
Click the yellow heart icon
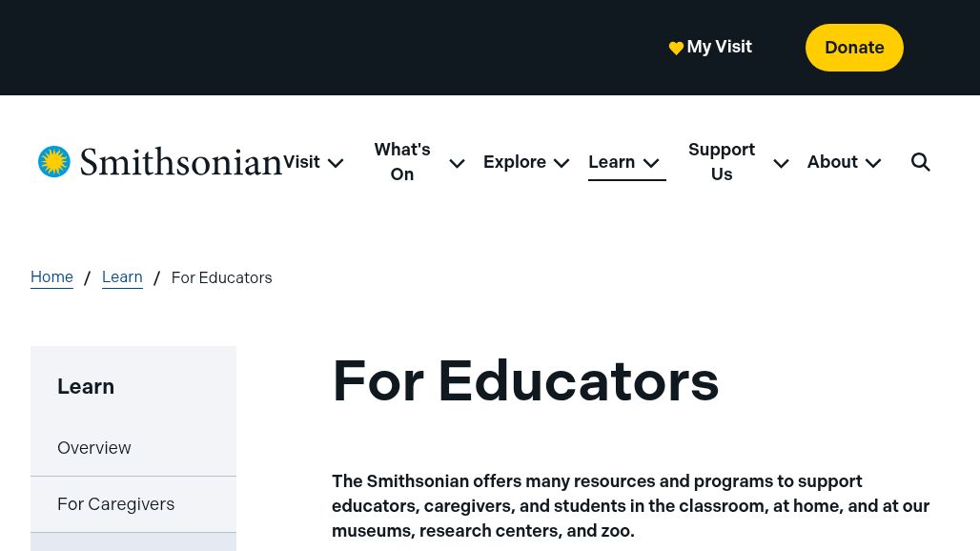click(676, 49)
